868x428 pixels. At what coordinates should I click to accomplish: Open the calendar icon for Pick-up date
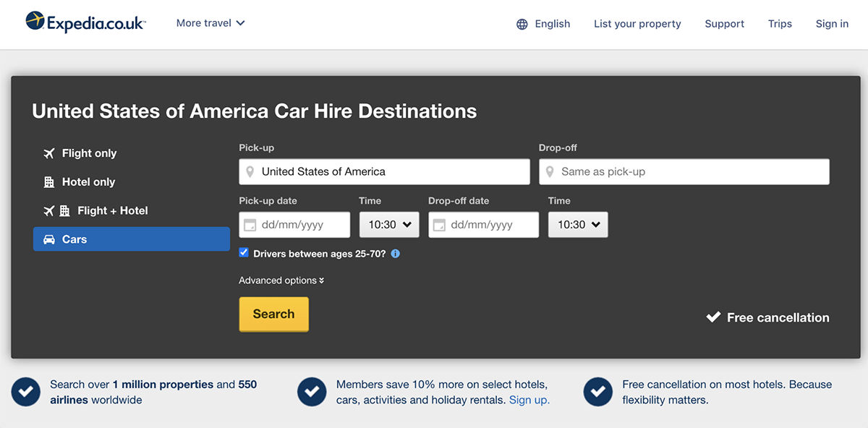250,225
